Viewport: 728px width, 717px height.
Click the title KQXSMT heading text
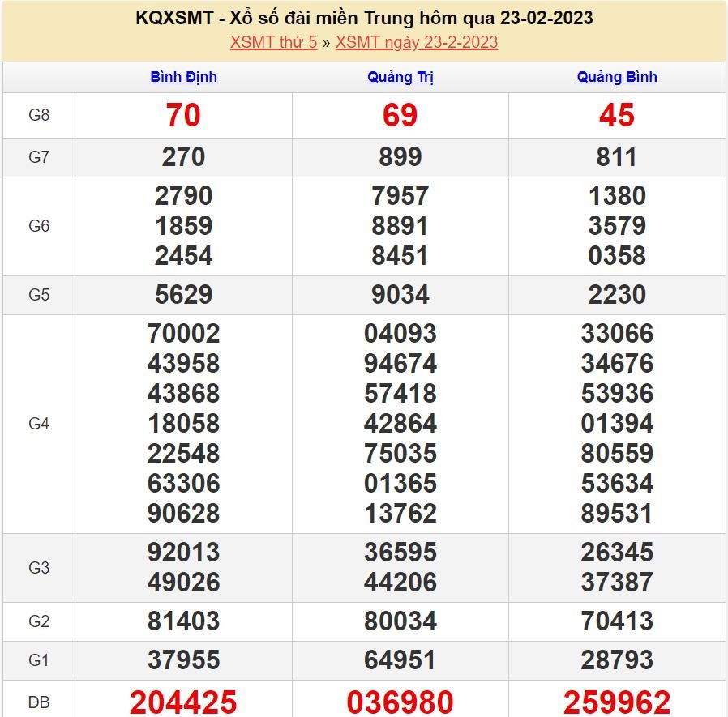click(x=364, y=18)
